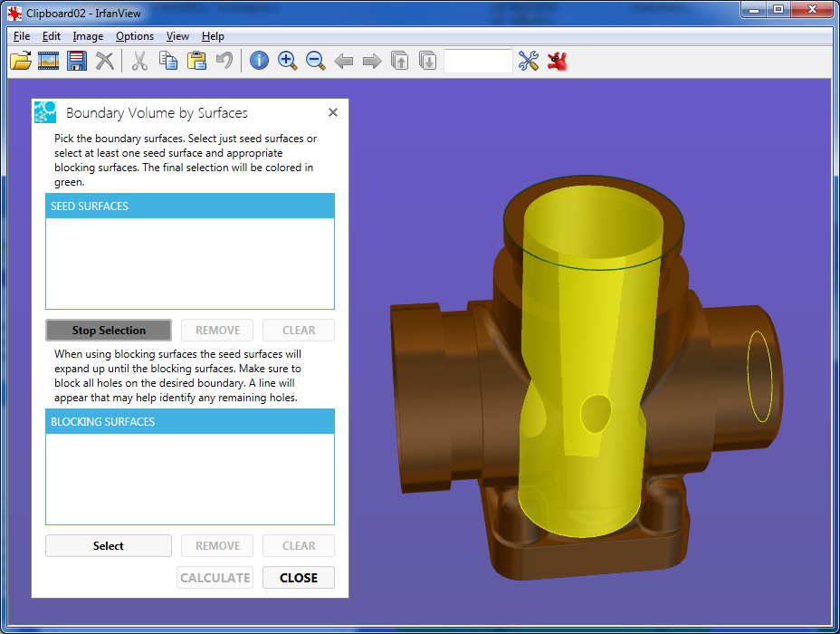Open the Slideshow filmstrip icon
This screenshot has width=840, height=634.
coord(49,61)
